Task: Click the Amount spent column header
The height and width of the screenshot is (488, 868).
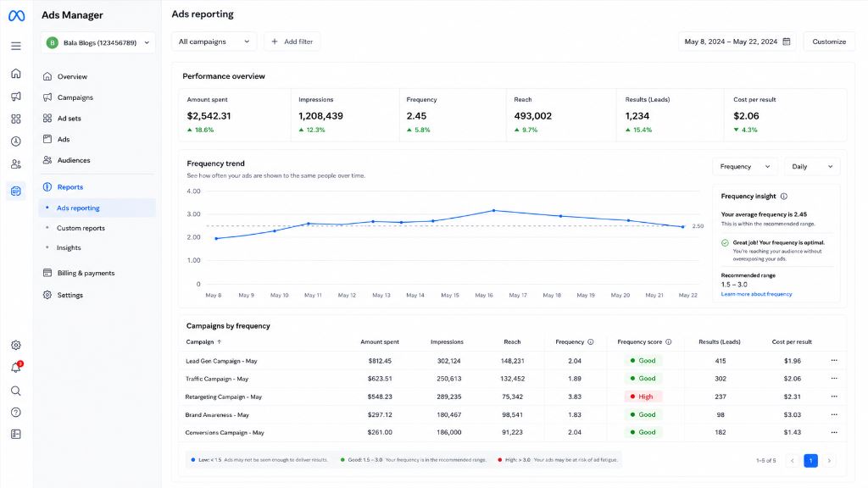Action: [x=380, y=342]
